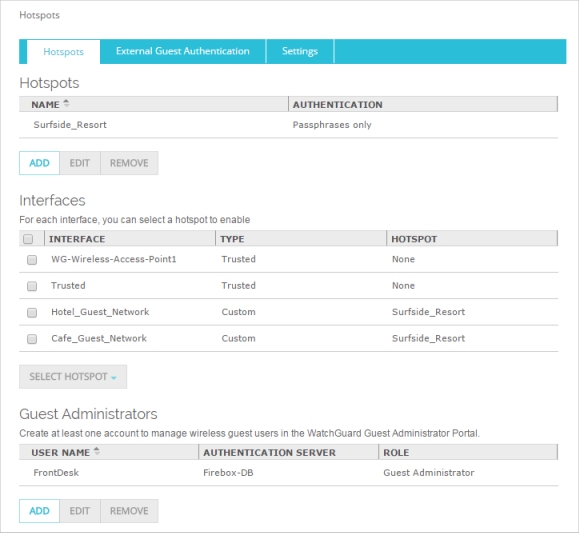This screenshot has width=579, height=533.
Task: Check the WG-Wireless-Access-Point1 interface checkbox
Action: 32,260
